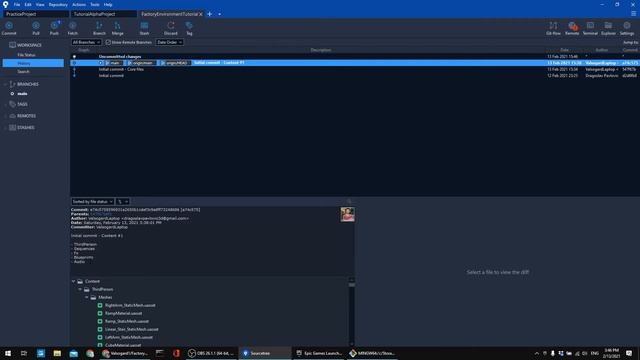This screenshot has height=360, width=640.
Task: Click the Merge toolbar icon
Action: pos(118,28)
